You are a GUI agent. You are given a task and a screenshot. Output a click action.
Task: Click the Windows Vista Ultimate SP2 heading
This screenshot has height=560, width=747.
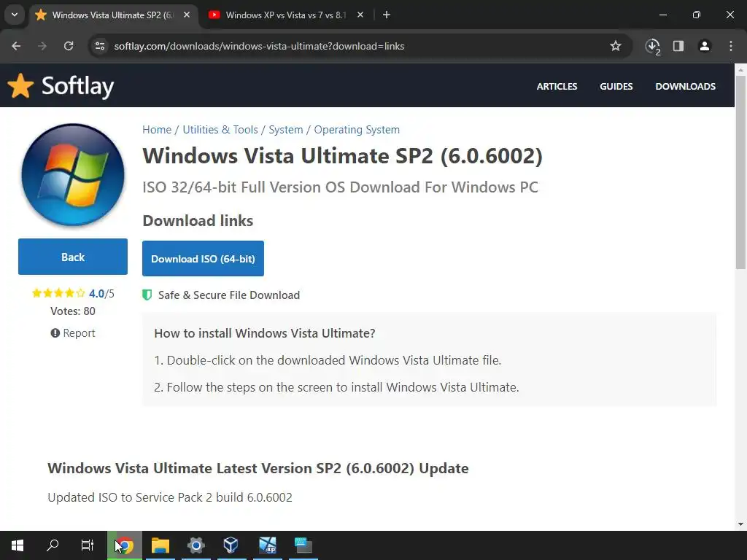(343, 156)
